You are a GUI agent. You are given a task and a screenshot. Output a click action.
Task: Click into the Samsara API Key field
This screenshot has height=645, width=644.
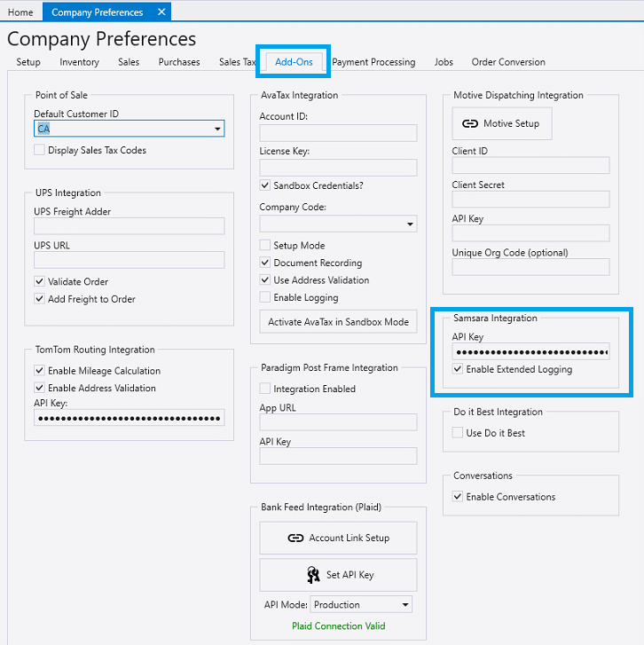coord(530,352)
